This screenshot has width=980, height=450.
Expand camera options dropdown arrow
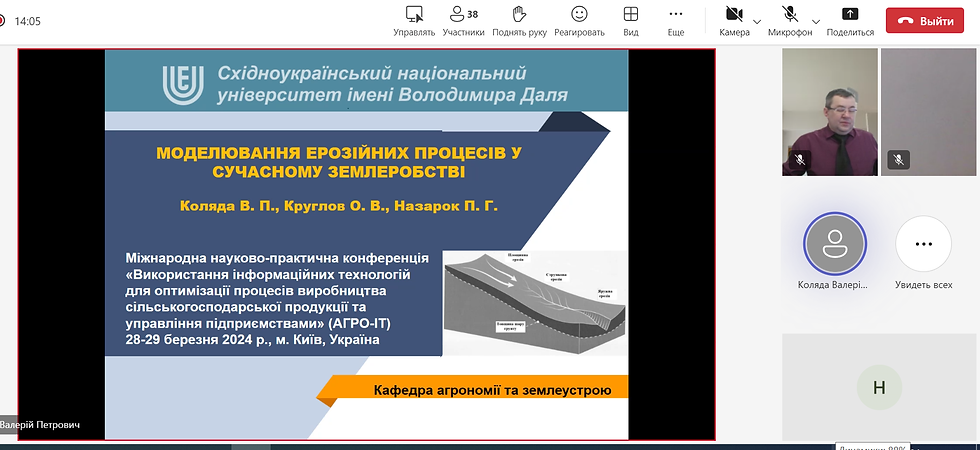pos(758,21)
